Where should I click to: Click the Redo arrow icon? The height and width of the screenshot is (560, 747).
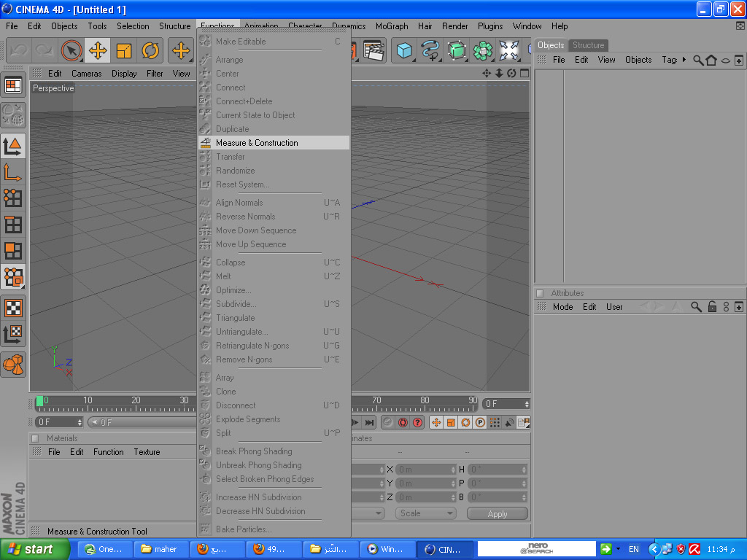click(44, 50)
